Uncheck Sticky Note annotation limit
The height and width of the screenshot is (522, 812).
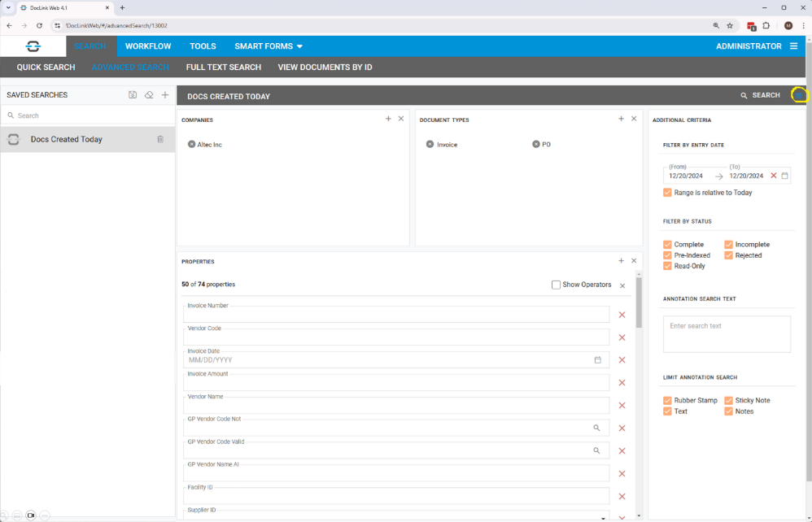(729, 400)
